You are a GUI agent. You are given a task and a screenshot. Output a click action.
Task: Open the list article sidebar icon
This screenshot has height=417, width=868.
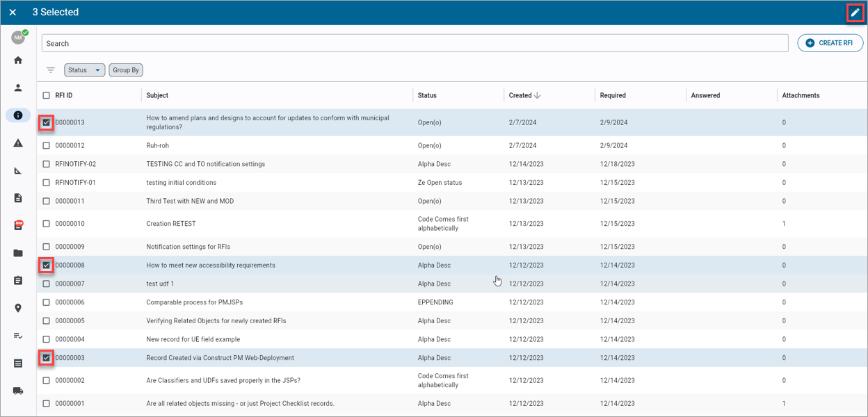click(18, 363)
